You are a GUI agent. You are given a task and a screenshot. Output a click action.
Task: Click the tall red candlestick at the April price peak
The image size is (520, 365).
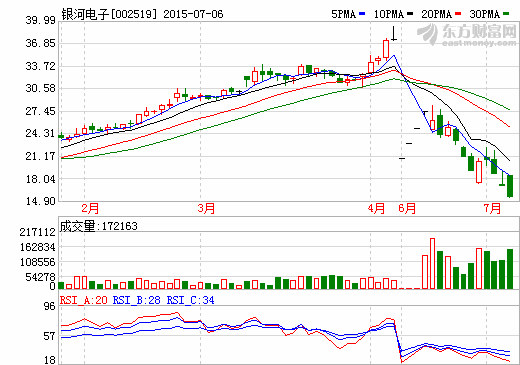[386, 49]
